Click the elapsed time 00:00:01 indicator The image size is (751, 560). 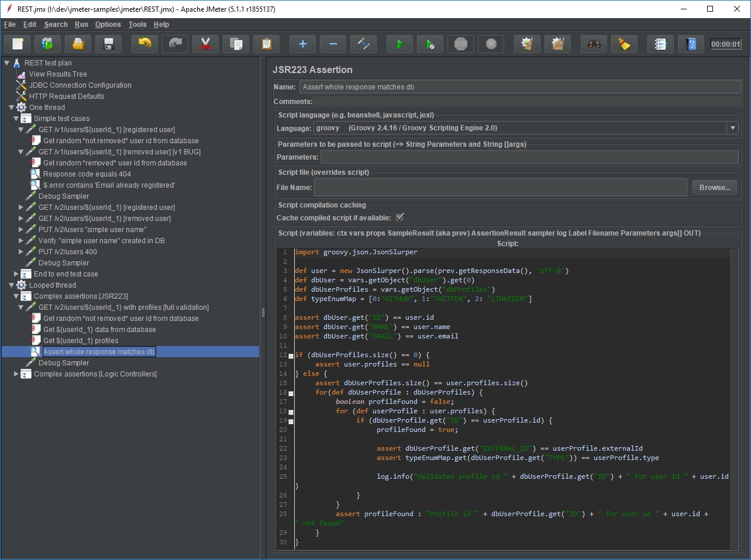coord(726,44)
